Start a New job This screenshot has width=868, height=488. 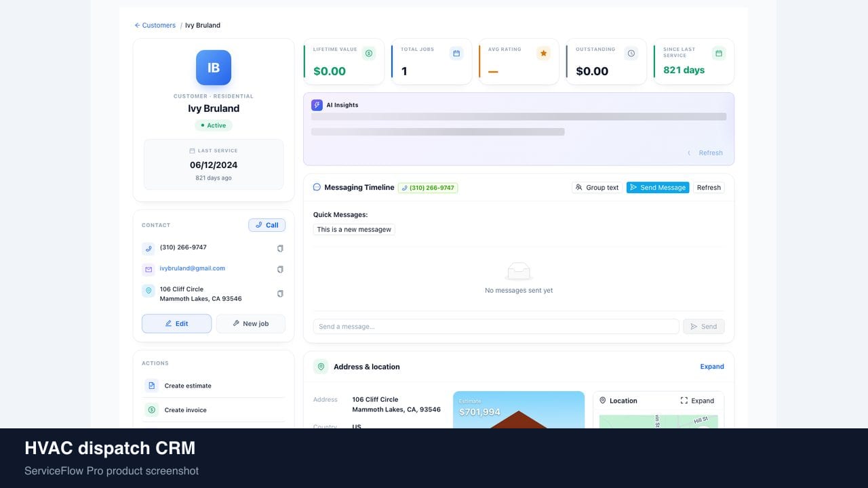[251, 324]
